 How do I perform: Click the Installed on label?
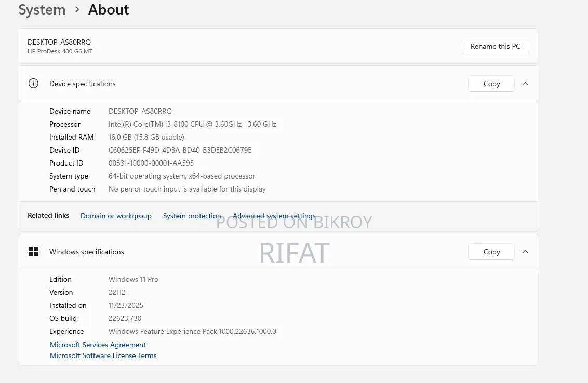68,305
